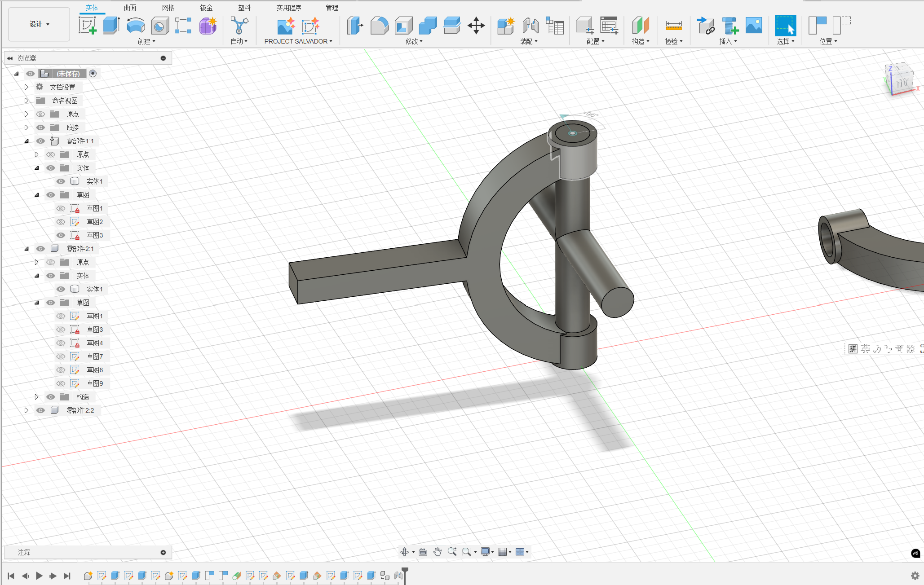Viewport: 924px width, 585px height.
Task: Click the Window Select tool
Action: 785,25
